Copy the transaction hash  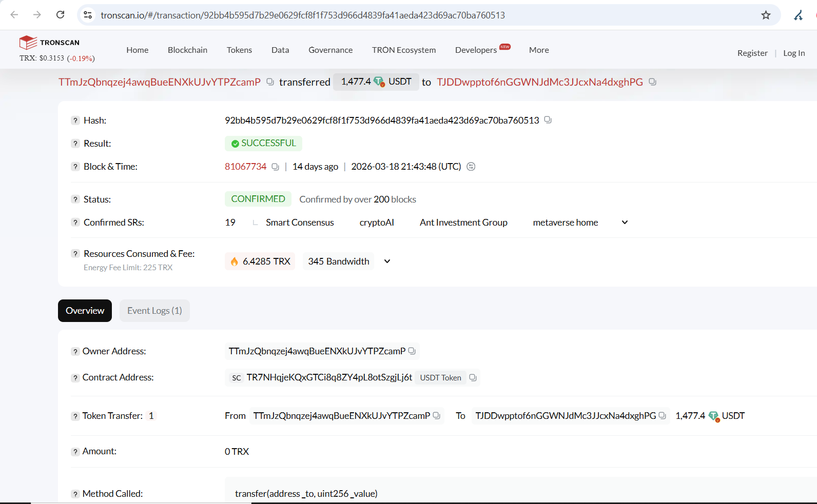(x=548, y=120)
